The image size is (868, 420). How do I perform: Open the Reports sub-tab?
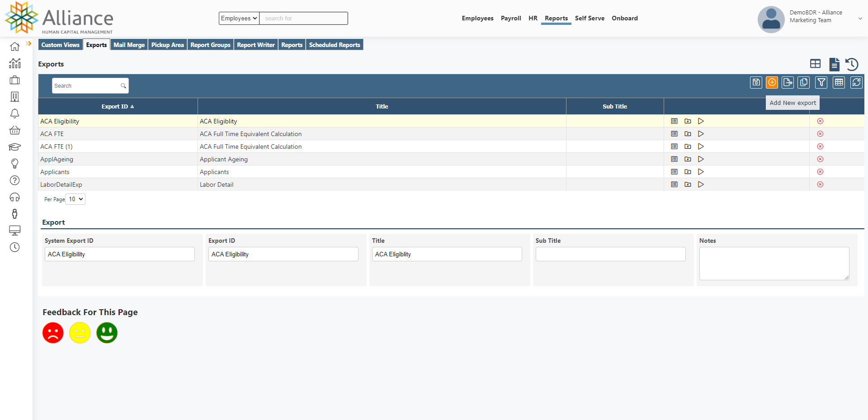click(292, 45)
